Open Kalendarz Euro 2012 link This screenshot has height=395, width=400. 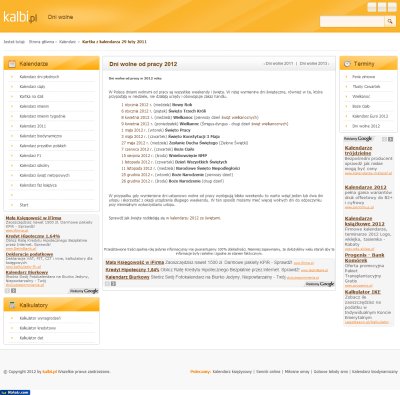[x=370, y=116]
